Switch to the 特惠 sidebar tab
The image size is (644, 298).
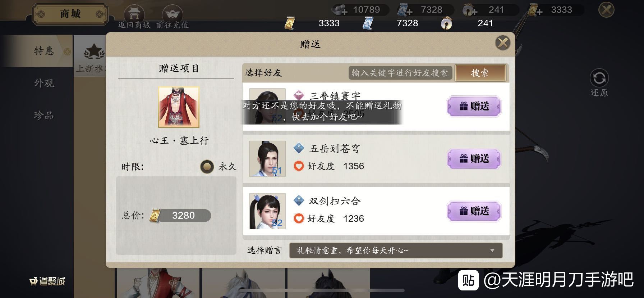pos(44,51)
